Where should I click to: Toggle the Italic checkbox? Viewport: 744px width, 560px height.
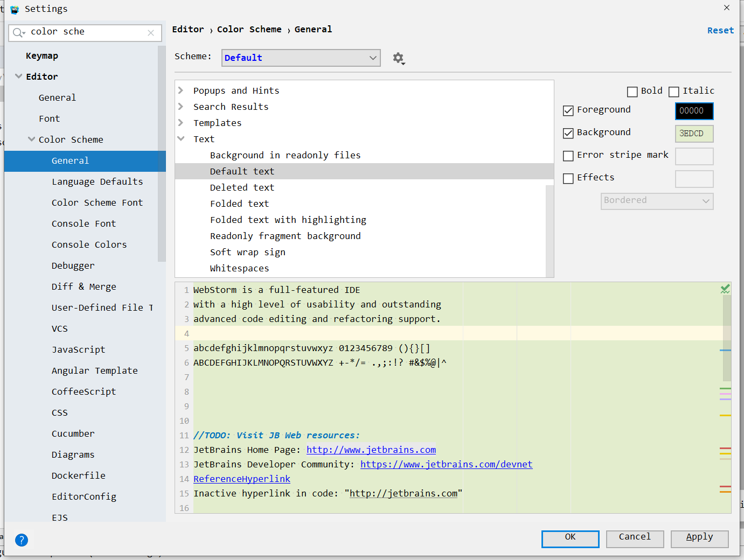[673, 92]
